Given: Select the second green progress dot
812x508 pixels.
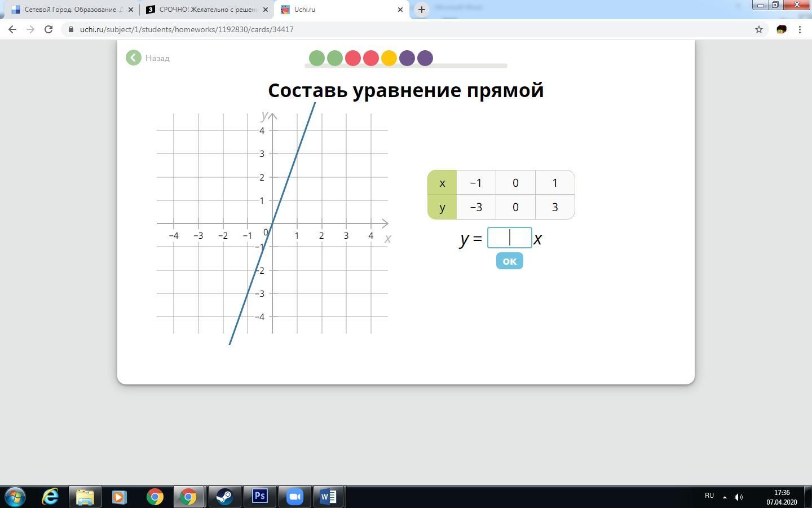Looking at the screenshot, I should (335, 58).
